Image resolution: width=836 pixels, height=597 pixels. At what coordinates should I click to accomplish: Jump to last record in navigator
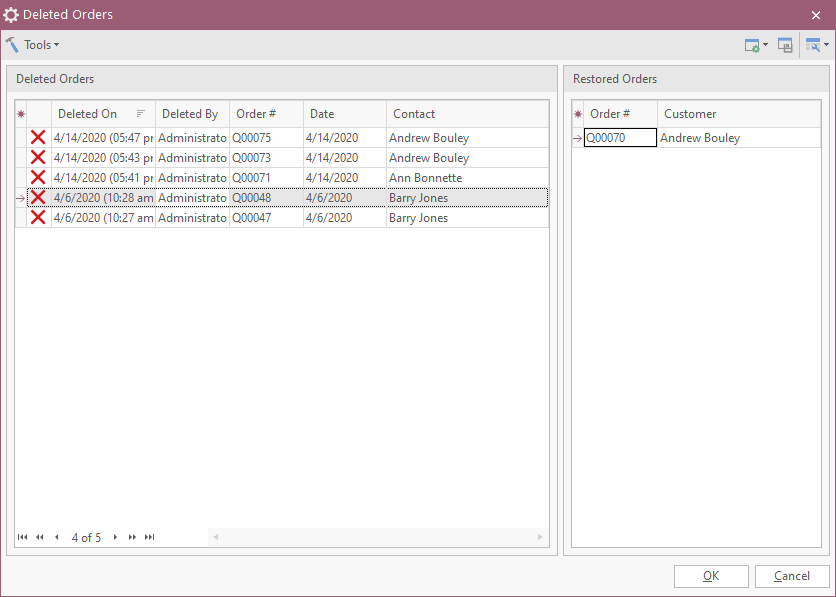149,537
